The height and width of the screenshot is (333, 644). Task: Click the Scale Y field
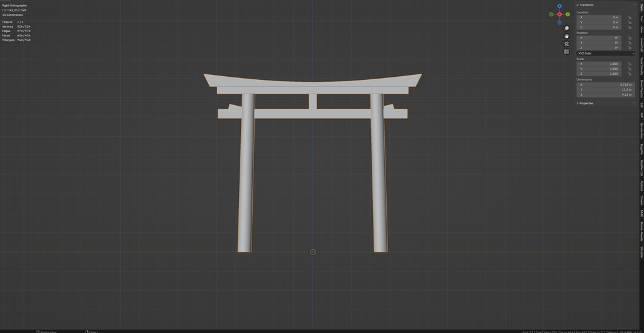[599, 69]
